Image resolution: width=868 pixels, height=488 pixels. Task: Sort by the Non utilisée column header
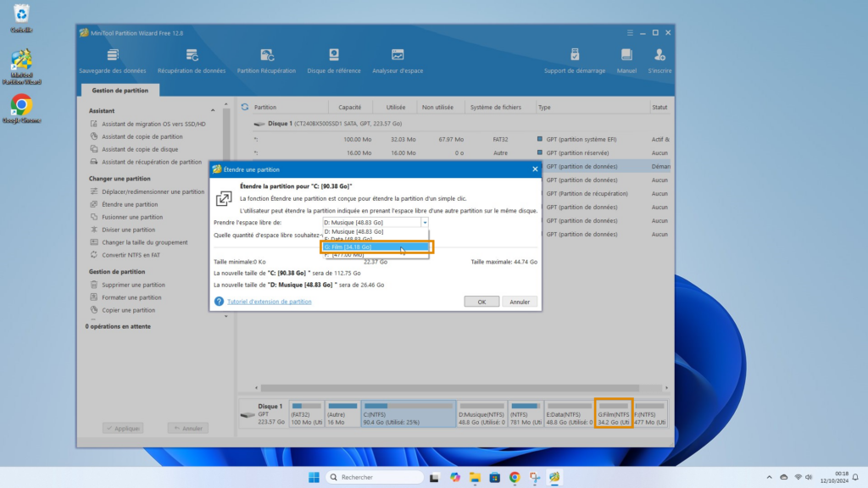437,108
